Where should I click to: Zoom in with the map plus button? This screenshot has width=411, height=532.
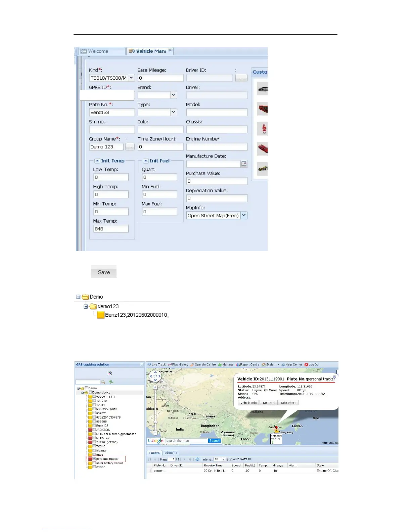click(155, 387)
